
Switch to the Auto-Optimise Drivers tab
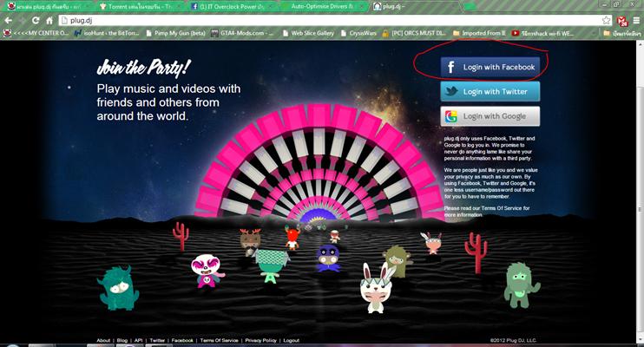point(324,7)
